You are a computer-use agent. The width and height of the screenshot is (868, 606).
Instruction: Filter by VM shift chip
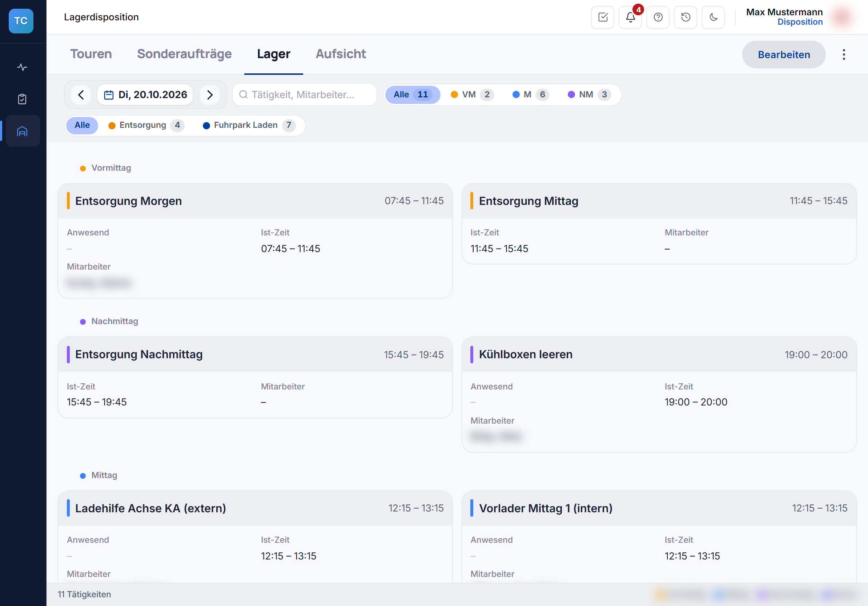click(x=472, y=94)
